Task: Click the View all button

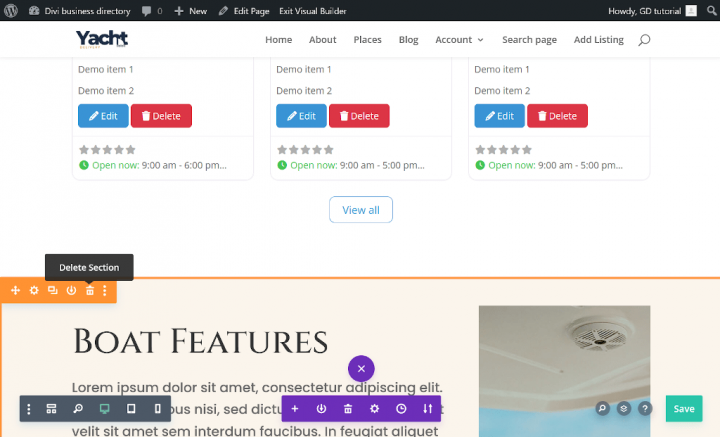Action: pyautogui.click(x=360, y=210)
